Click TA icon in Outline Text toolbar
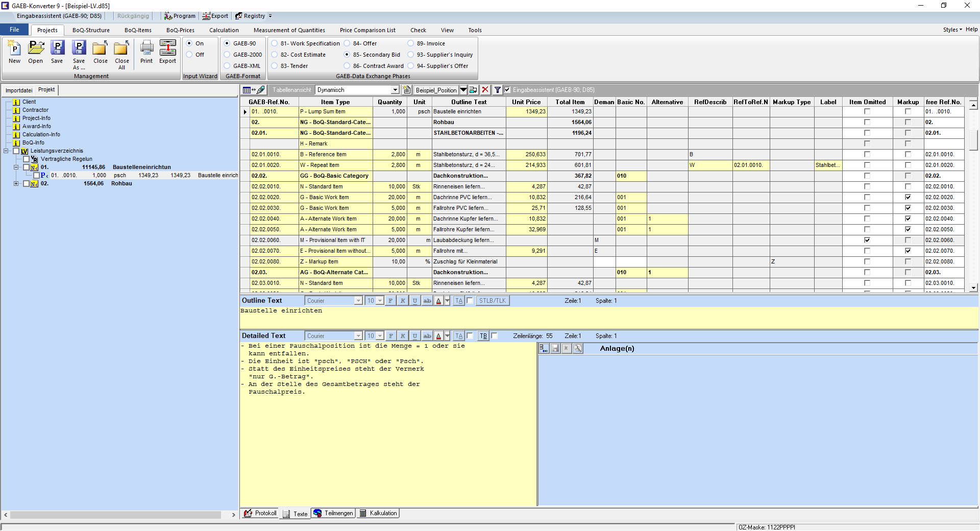The image size is (980, 531). tap(459, 301)
